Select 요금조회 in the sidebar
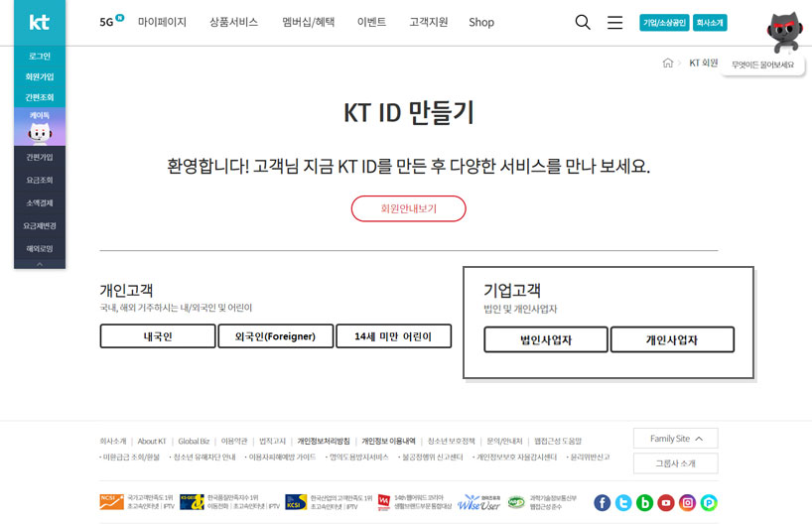Screen dimensions: 812x524 point(40,180)
